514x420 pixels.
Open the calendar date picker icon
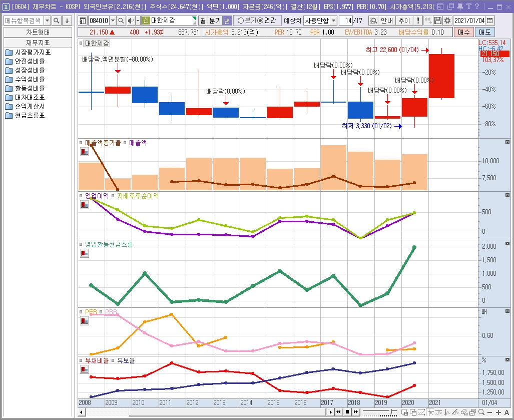click(x=490, y=21)
